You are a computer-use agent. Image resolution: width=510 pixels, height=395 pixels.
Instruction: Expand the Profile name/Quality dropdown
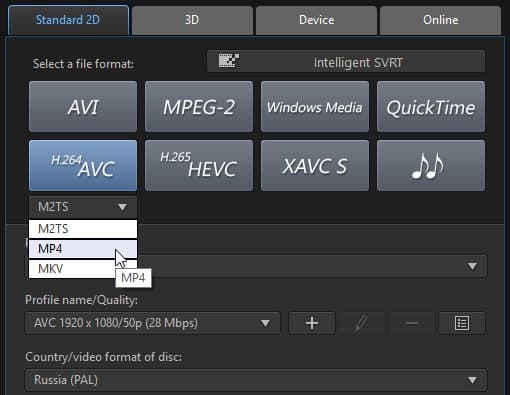pyautogui.click(x=153, y=323)
